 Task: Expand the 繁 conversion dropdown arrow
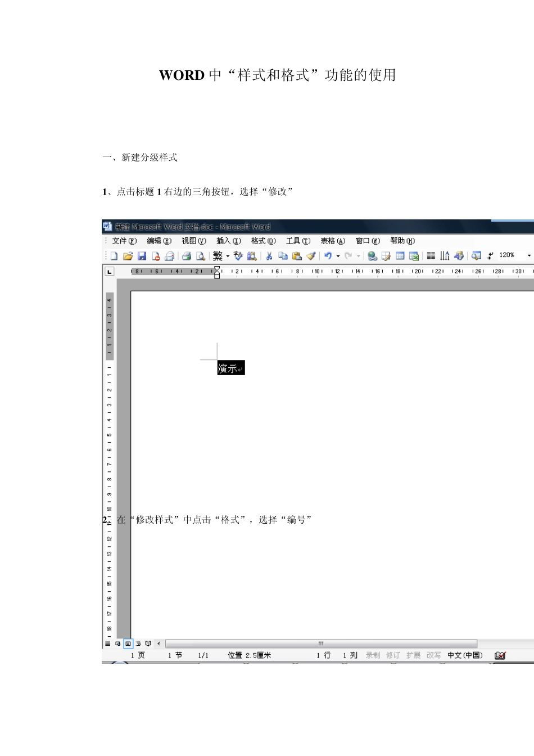point(228,256)
